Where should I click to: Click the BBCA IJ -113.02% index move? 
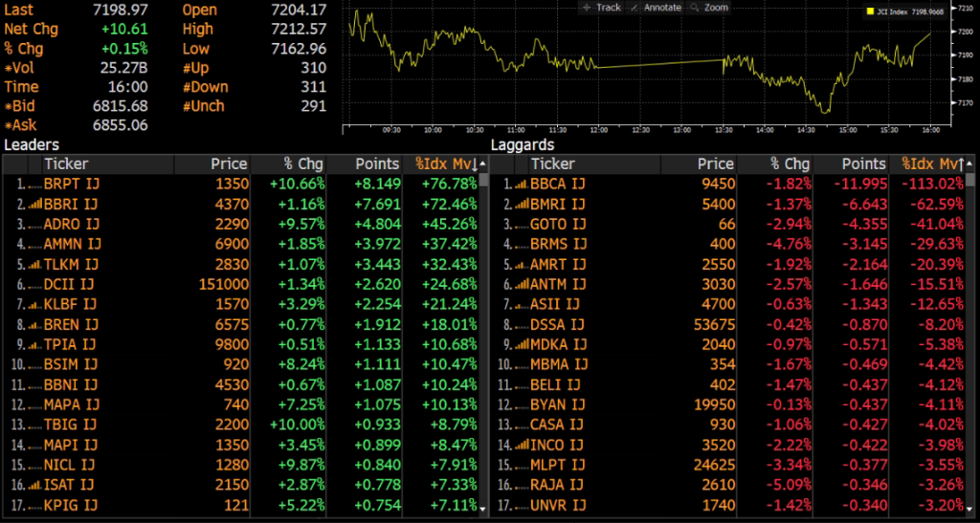click(932, 185)
